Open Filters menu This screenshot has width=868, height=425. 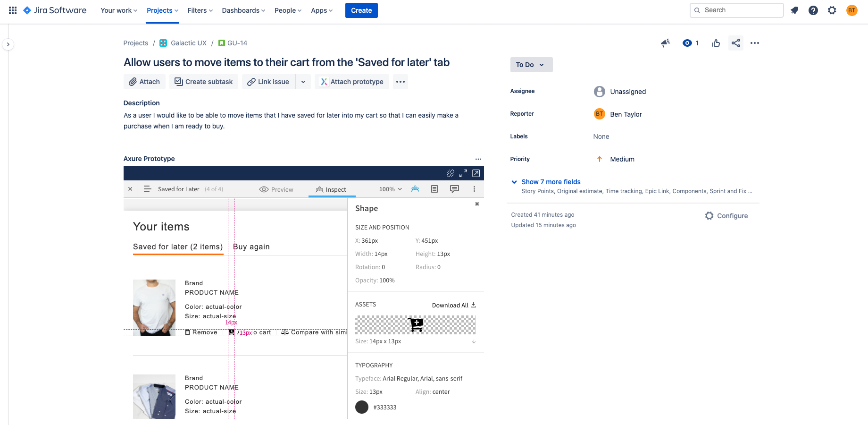pyautogui.click(x=200, y=10)
